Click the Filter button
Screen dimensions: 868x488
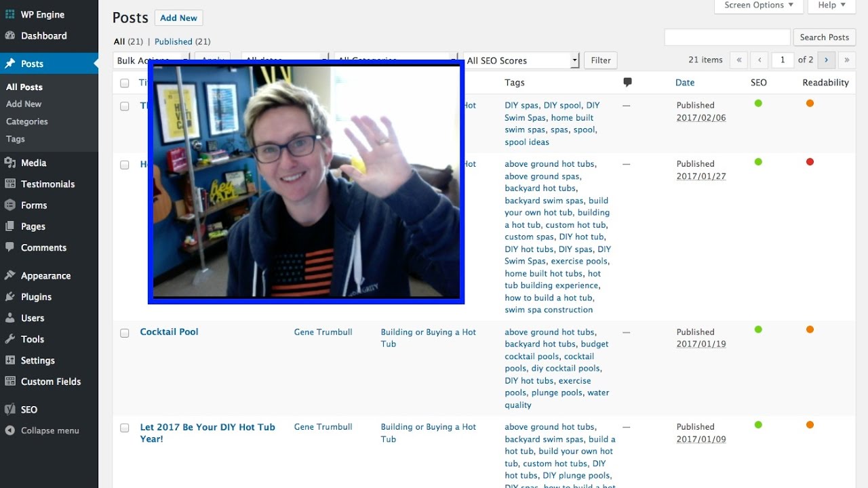pyautogui.click(x=601, y=60)
